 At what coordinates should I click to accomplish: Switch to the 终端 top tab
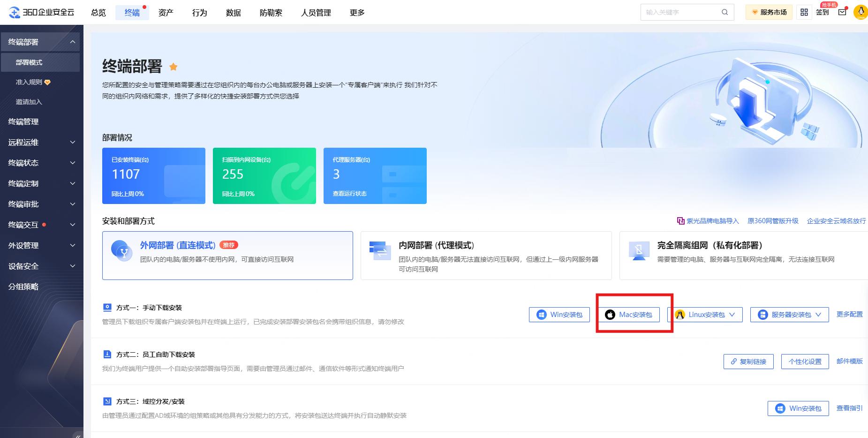(x=132, y=13)
